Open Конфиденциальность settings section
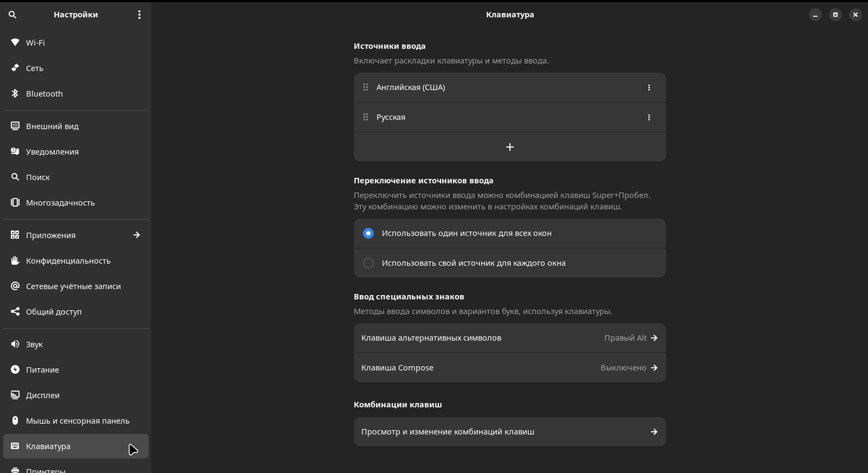The image size is (868, 473). pos(68,260)
